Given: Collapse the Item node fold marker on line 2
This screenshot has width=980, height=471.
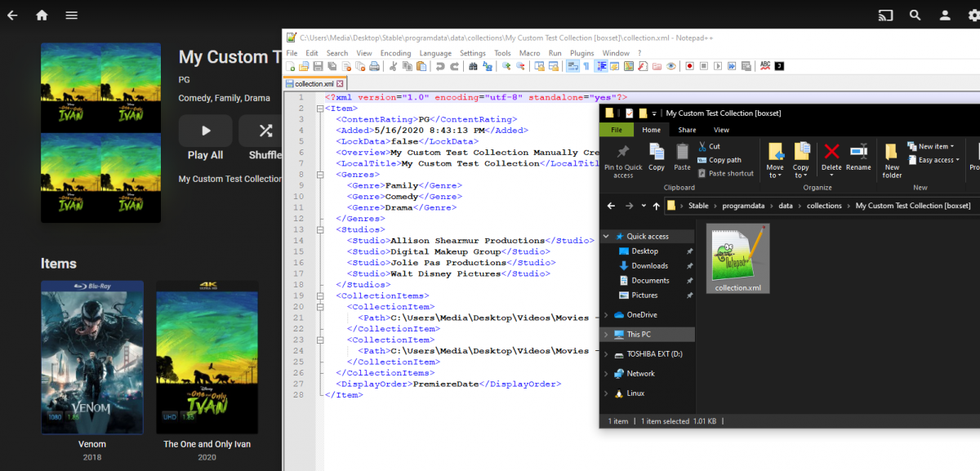Looking at the screenshot, I should [318, 109].
